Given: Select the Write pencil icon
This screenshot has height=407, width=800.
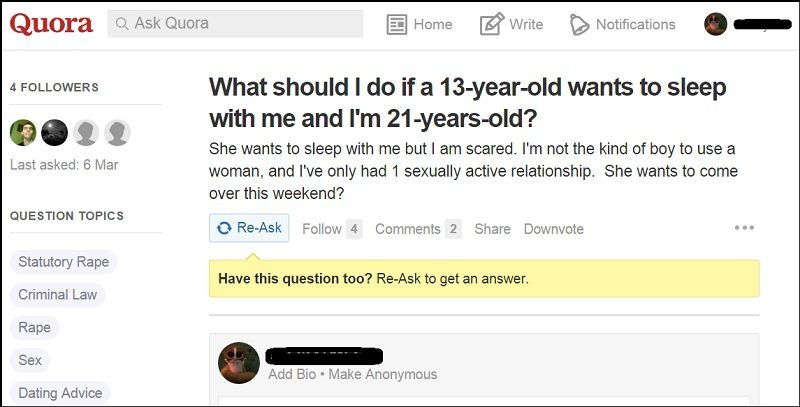Looking at the screenshot, I should pos(491,24).
